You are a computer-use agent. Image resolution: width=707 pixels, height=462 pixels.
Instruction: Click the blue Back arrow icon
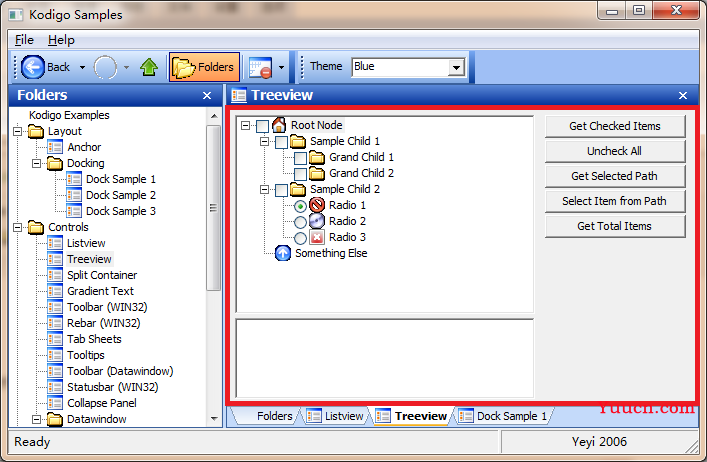point(32,67)
